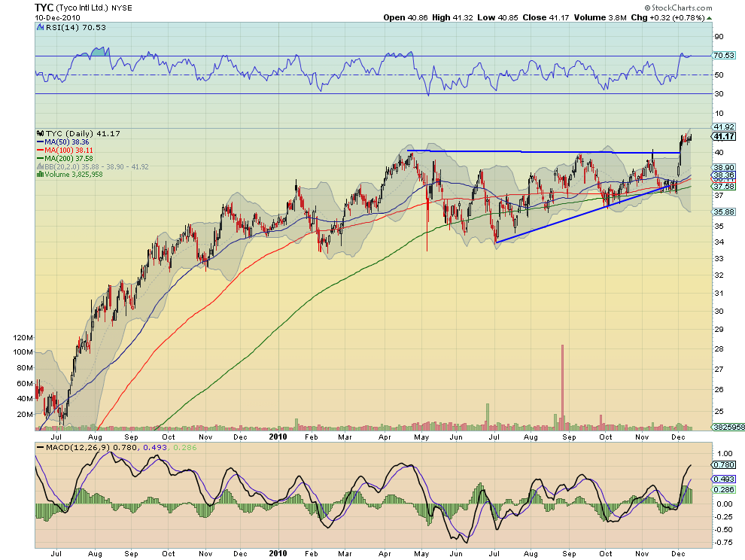The image size is (745, 560).
Task: Click the green line swatch for MA(200)
Action: coord(41,158)
